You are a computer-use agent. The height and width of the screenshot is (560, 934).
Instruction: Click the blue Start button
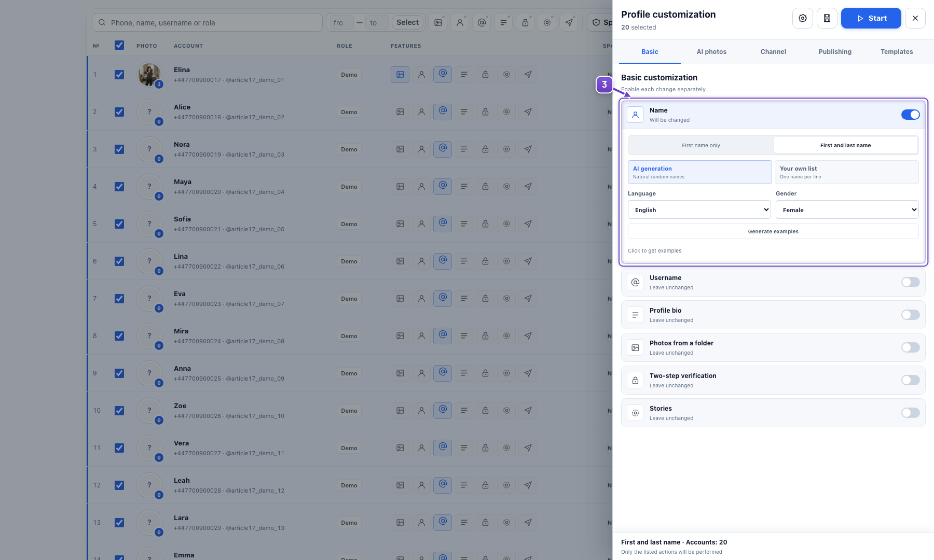(871, 18)
